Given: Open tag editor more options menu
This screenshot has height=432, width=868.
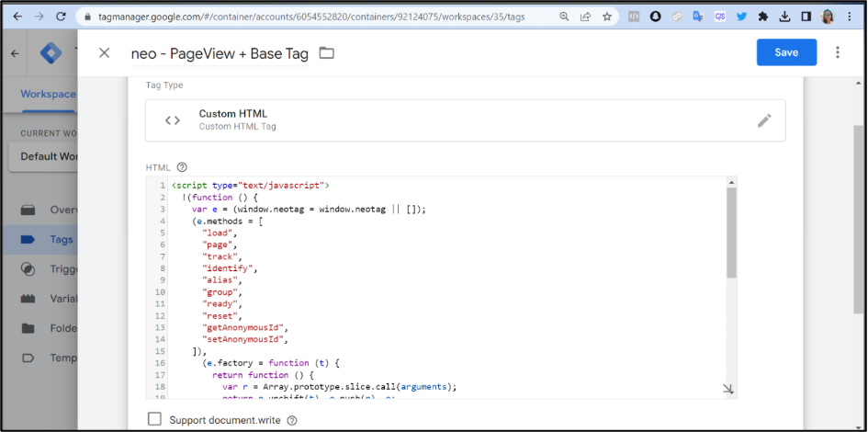Looking at the screenshot, I should [838, 52].
